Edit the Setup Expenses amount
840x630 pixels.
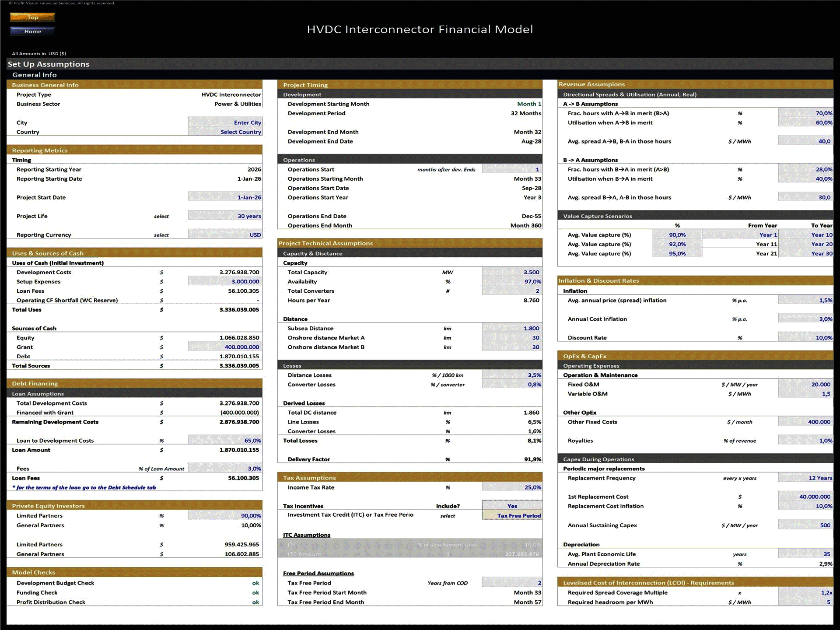pyautogui.click(x=224, y=281)
